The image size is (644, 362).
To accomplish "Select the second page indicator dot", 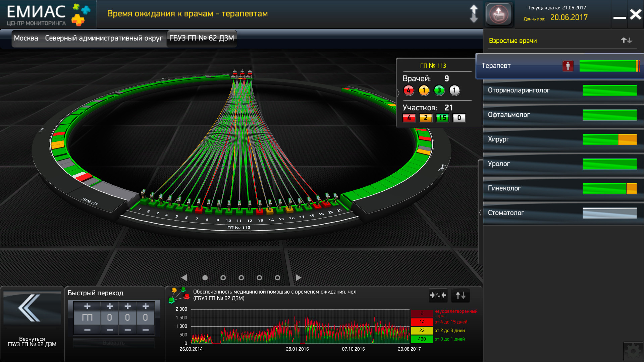I will [x=223, y=278].
